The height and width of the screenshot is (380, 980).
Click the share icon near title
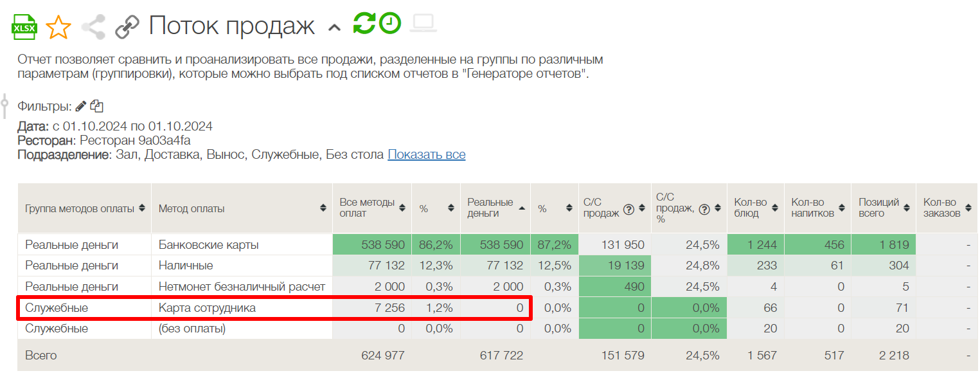(x=94, y=27)
